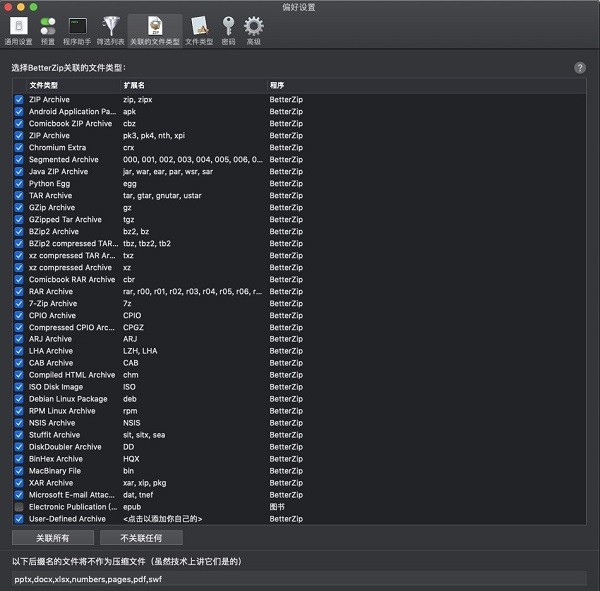Open the 程序助手 terminal icon pane
This screenshot has width=600, height=591.
pos(77,30)
